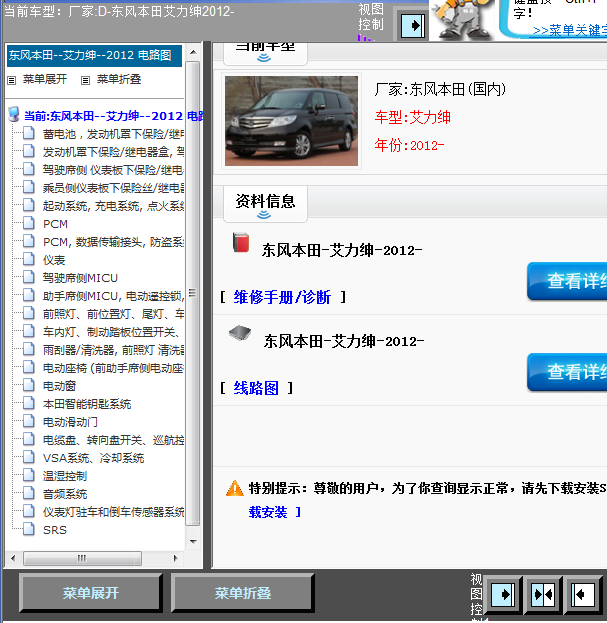Click the sidebar vertical scrollbar thumb
Image resolution: width=607 pixels, height=623 pixels.
[193, 293]
